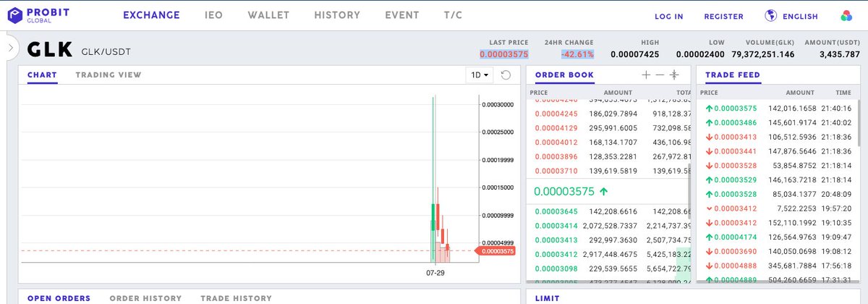The width and height of the screenshot is (868, 304).
Task: Open the EXCHANGE menu
Action: pyautogui.click(x=151, y=15)
